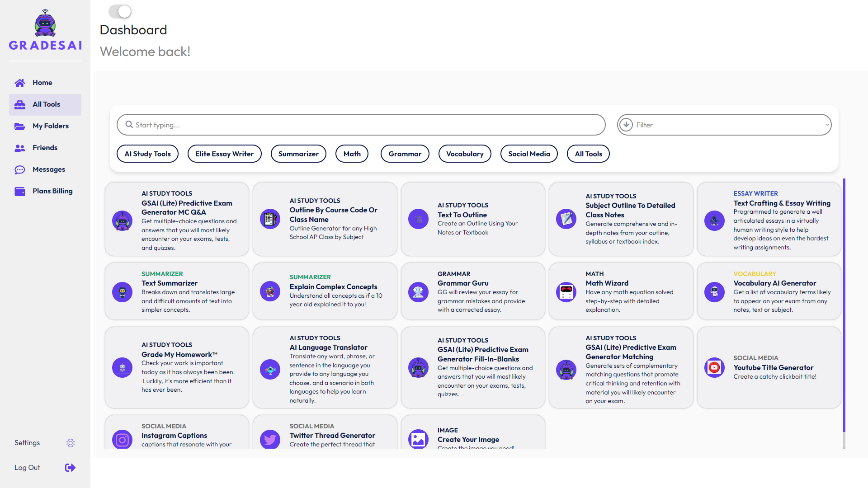Click the Create Your Image icon
The width and height of the screenshot is (868, 488).
418,439
